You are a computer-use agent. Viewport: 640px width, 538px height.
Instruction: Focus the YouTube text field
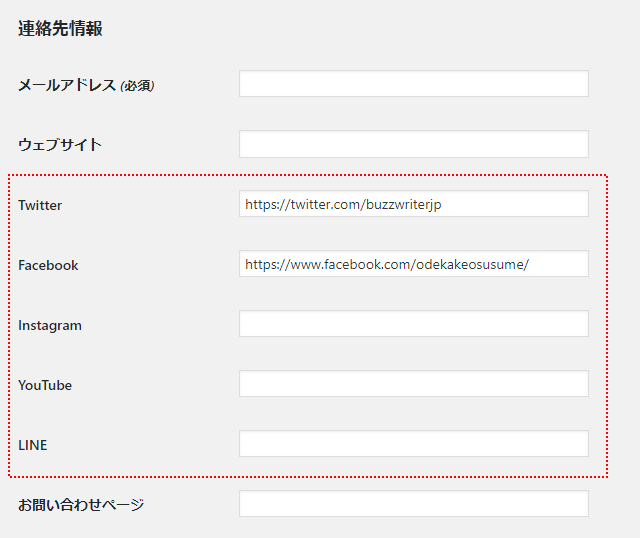pyautogui.click(x=413, y=384)
